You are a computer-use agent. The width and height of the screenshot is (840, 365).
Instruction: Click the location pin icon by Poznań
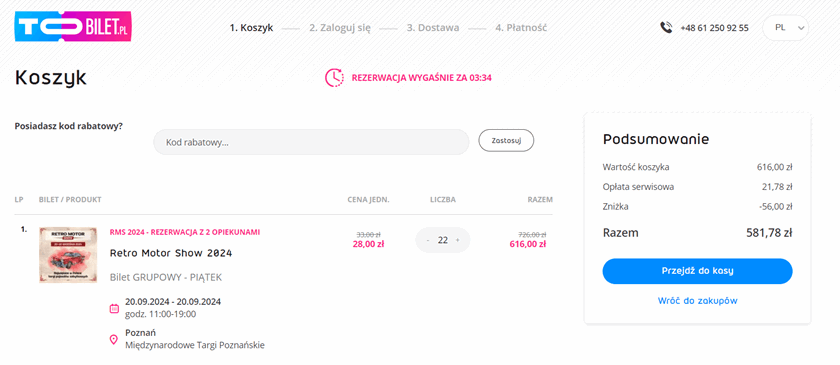114,339
